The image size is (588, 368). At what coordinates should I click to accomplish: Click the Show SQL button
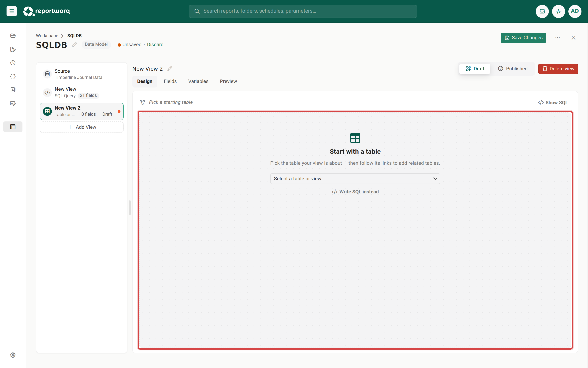pos(553,102)
